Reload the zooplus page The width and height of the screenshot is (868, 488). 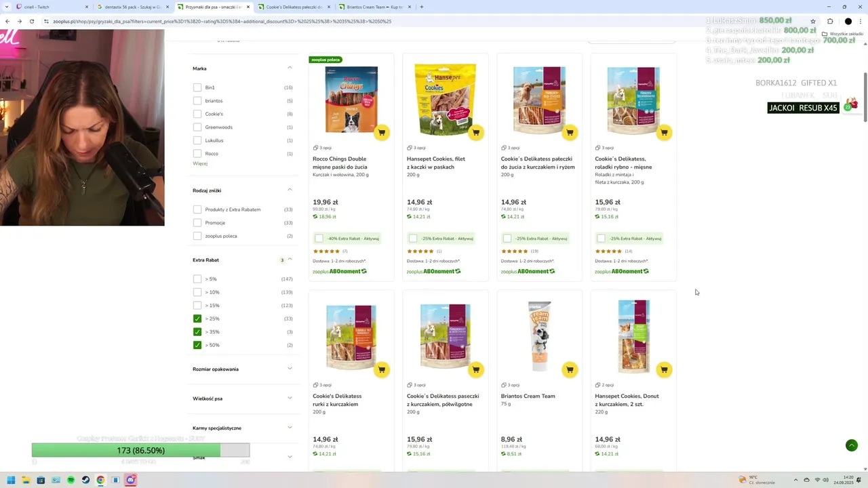coord(31,21)
